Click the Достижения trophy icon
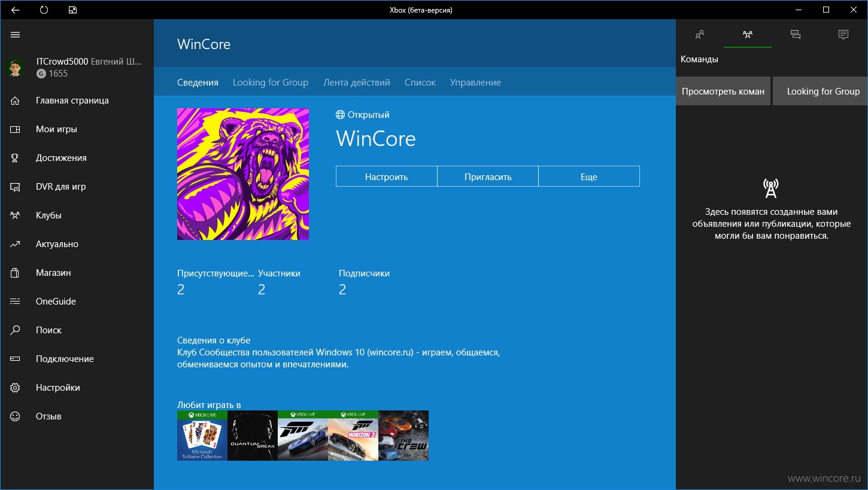Image resolution: width=868 pixels, height=490 pixels. pyautogui.click(x=16, y=158)
